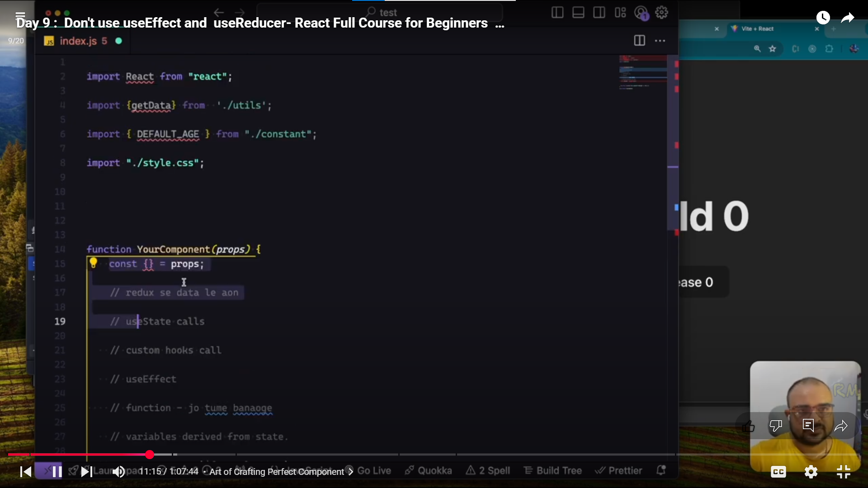Select the index.js editor tab
868x488 pixels.
(78, 41)
